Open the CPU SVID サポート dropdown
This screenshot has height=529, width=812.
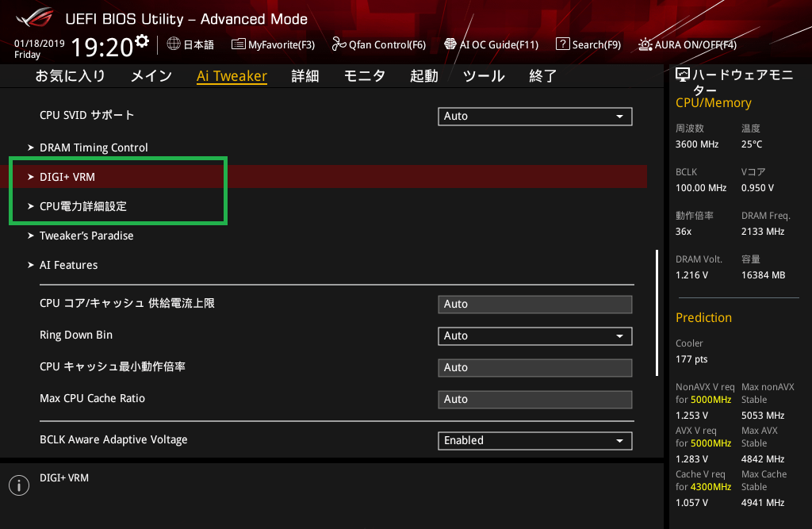click(x=535, y=116)
